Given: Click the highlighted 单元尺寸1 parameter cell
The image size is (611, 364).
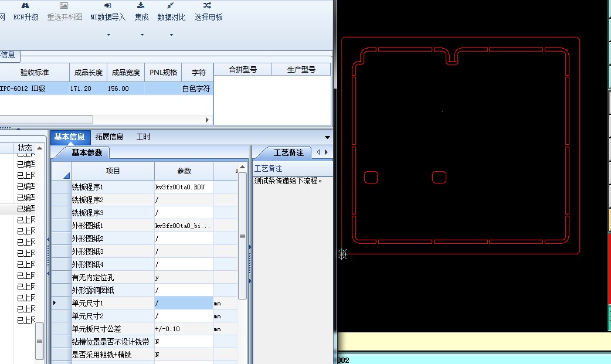Looking at the screenshot, I should click(x=184, y=303).
